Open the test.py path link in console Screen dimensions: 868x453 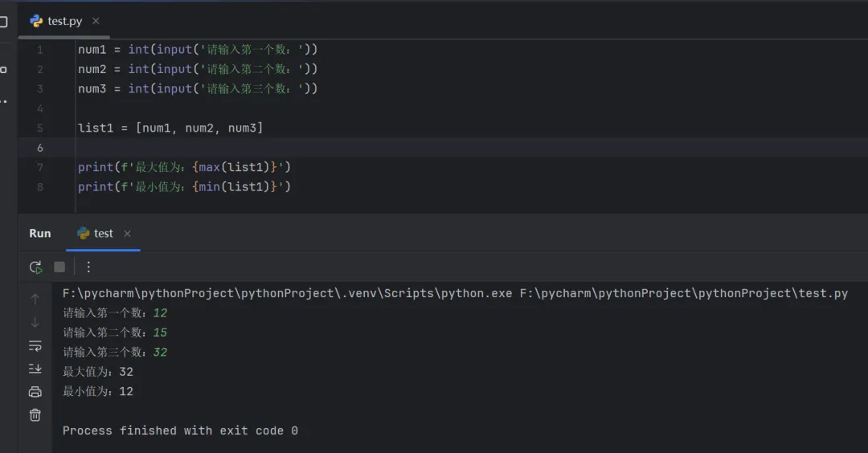coord(683,294)
